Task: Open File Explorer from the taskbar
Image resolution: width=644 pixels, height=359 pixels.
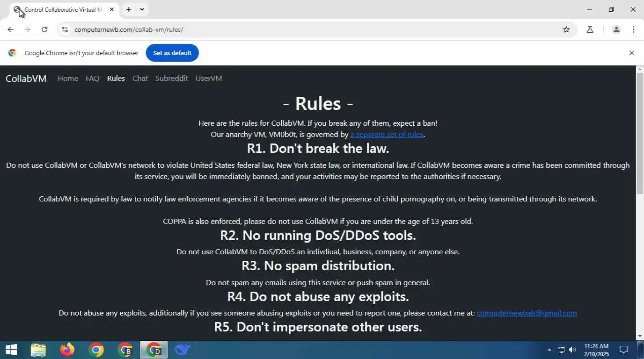Action: point(38,350)
